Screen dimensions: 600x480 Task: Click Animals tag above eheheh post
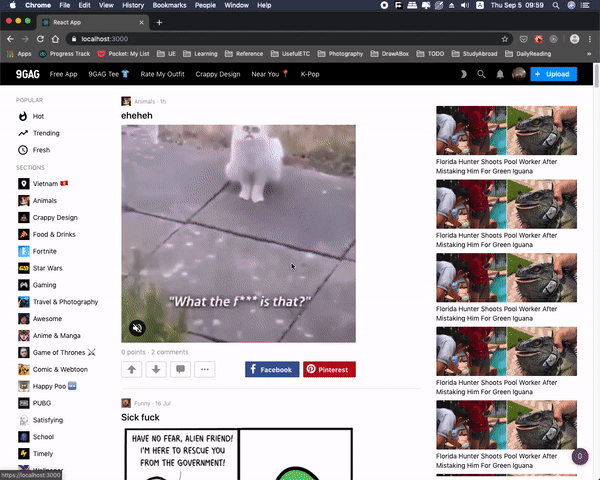(144, 101)
